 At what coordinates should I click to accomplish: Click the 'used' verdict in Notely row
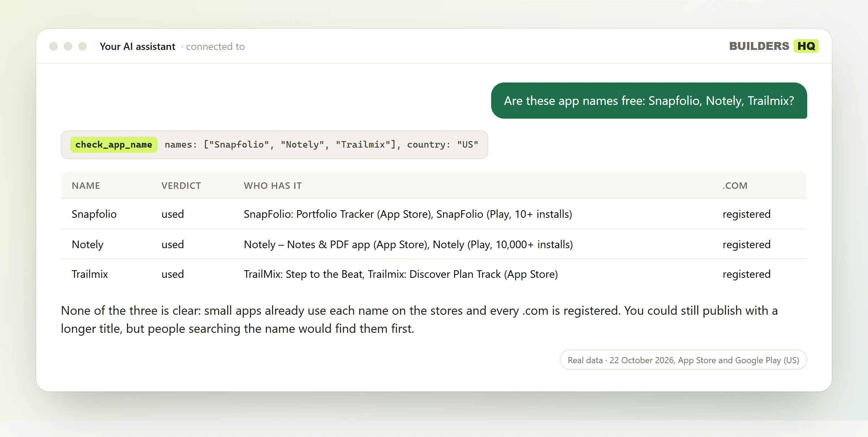coord(173,245)
